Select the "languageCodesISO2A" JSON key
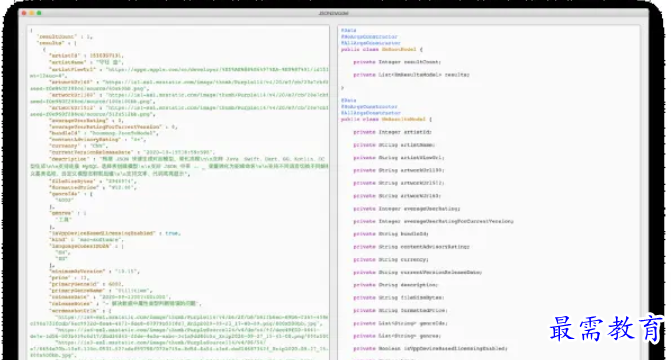This screenshot has height=360, width=671. click(80, 246)
